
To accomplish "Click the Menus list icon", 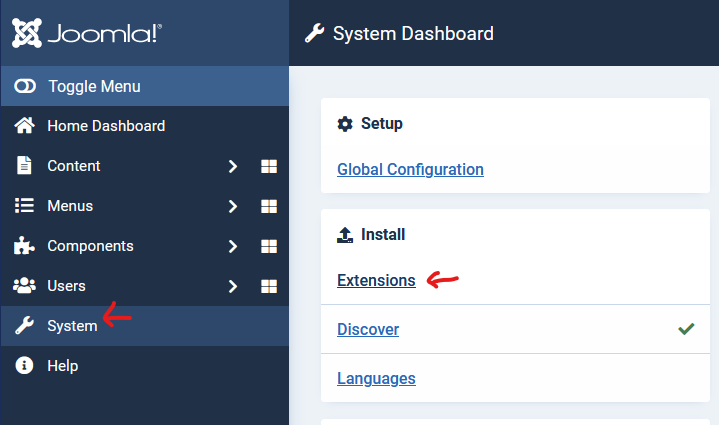I will (24, 205).
